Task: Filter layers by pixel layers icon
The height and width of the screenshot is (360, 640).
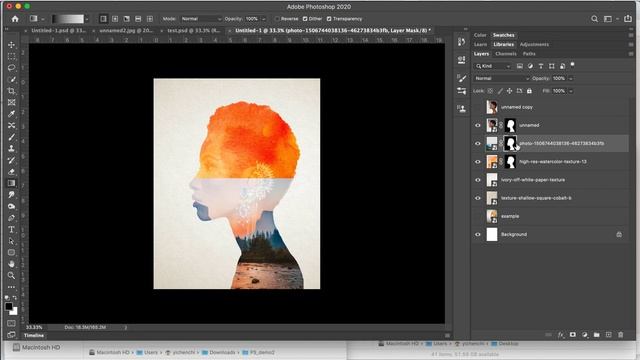Action: coord(520,66)
